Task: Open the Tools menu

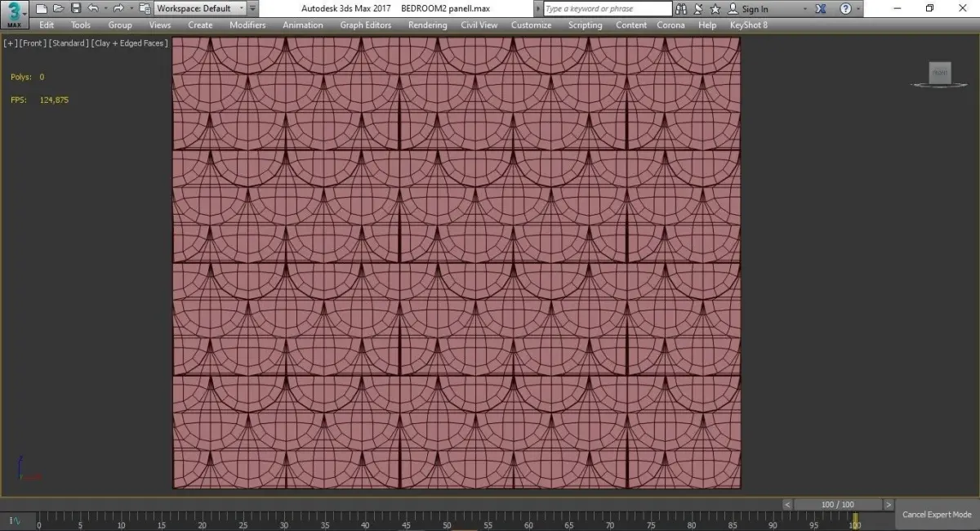Action: [x=81, y=25]
